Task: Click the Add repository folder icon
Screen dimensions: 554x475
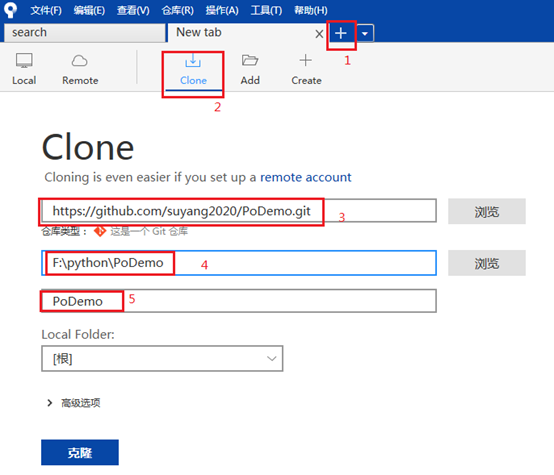Action: coord(250,69)
